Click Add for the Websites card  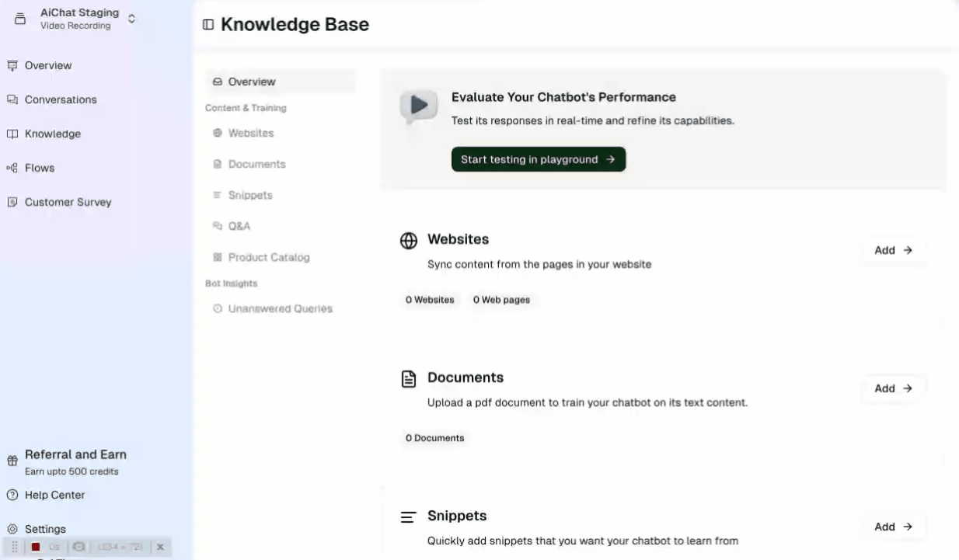click(x=893, y=250)
